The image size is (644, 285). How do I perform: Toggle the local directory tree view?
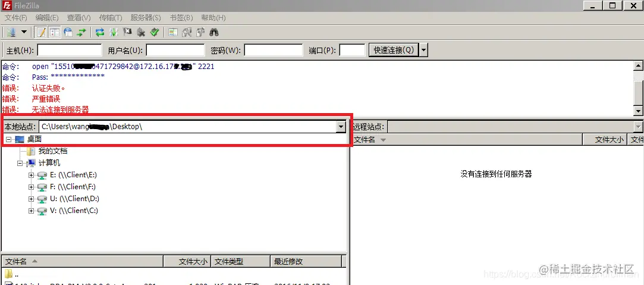(55, 32)
